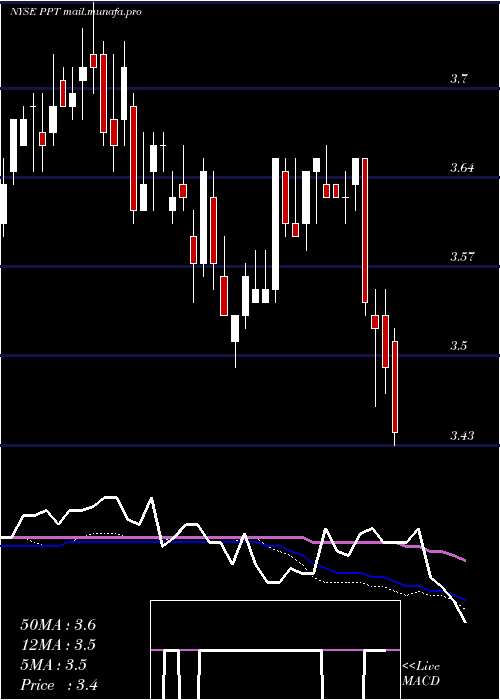The height and width of the screenshot is (700, 500).
Task: Click the <<Live MACD label
Action: 421,673
